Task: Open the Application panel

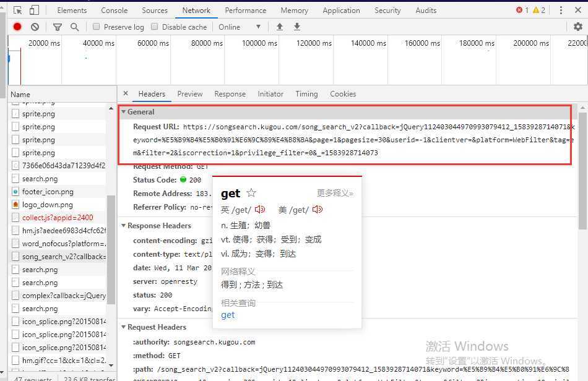Action: [x=341, y=11]
